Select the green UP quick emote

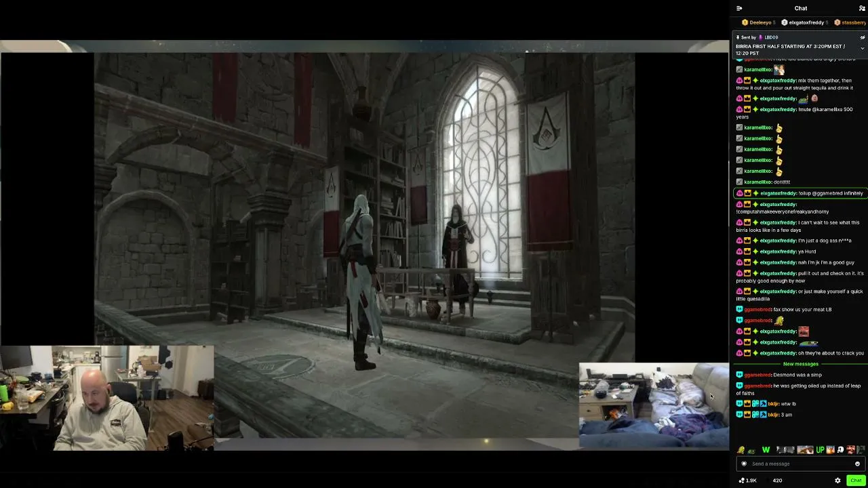[820, 450]
